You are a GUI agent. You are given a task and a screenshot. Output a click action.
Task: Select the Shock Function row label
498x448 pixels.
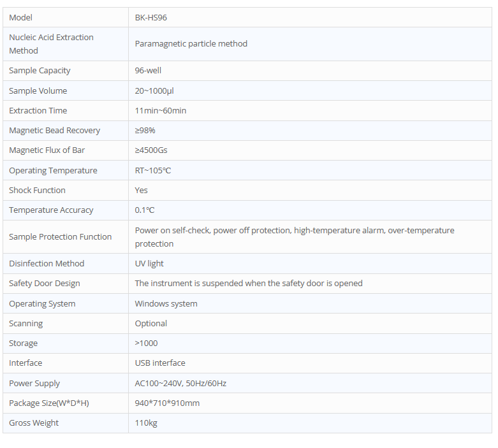pos(37,191)
